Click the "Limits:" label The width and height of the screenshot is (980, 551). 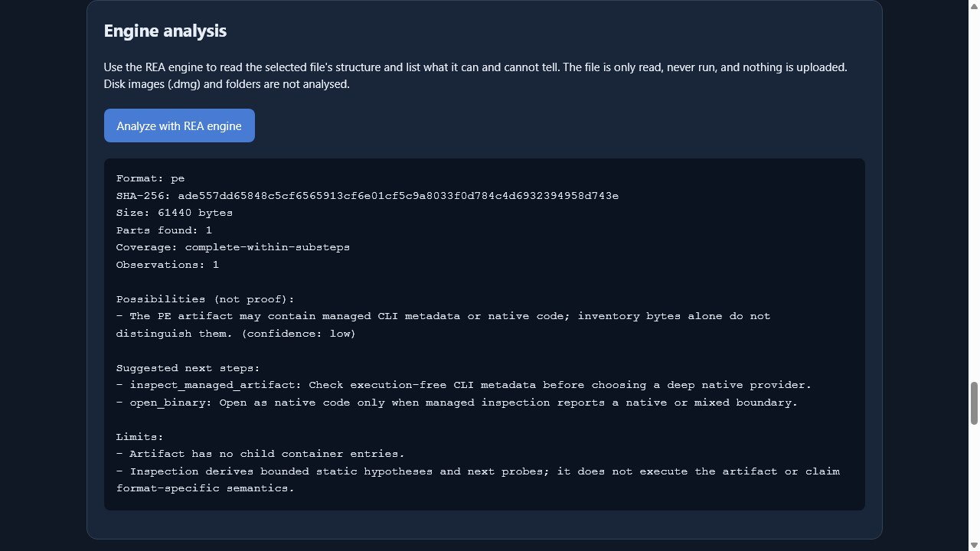pyautogui.click(x=140, y=437)
